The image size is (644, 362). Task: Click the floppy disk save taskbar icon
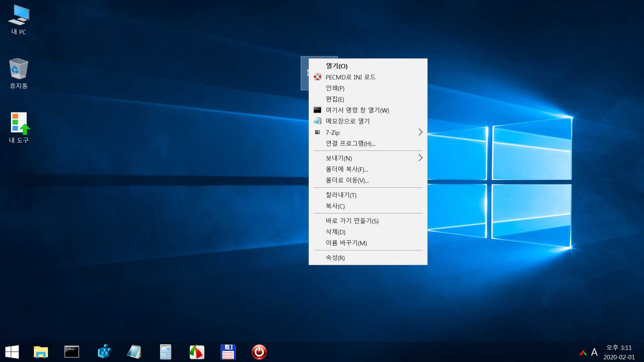click(x=228, y=352)
